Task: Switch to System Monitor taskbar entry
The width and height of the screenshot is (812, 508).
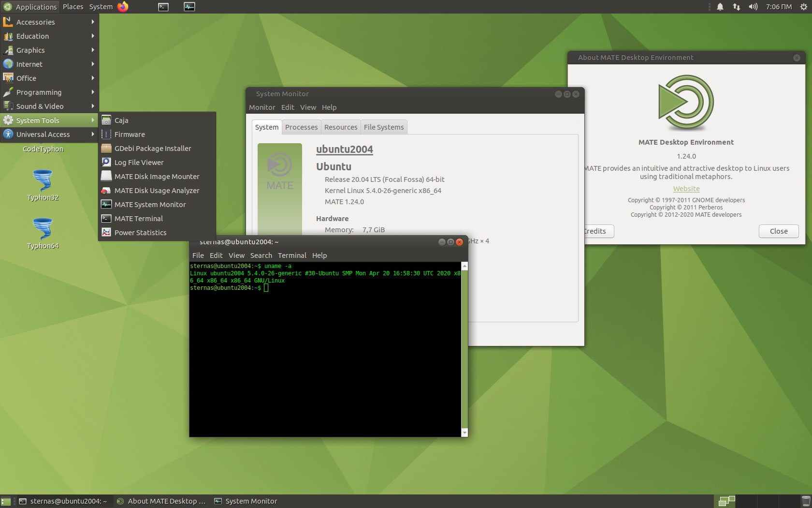Action: [246, 501]
